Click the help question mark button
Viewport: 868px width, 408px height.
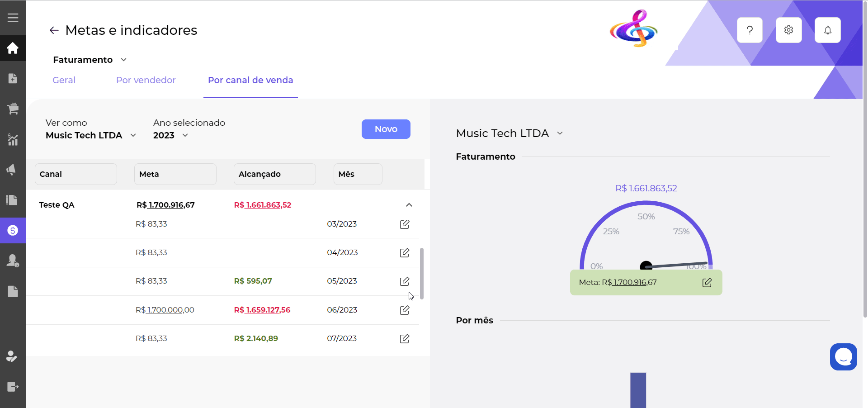(750, 30)
